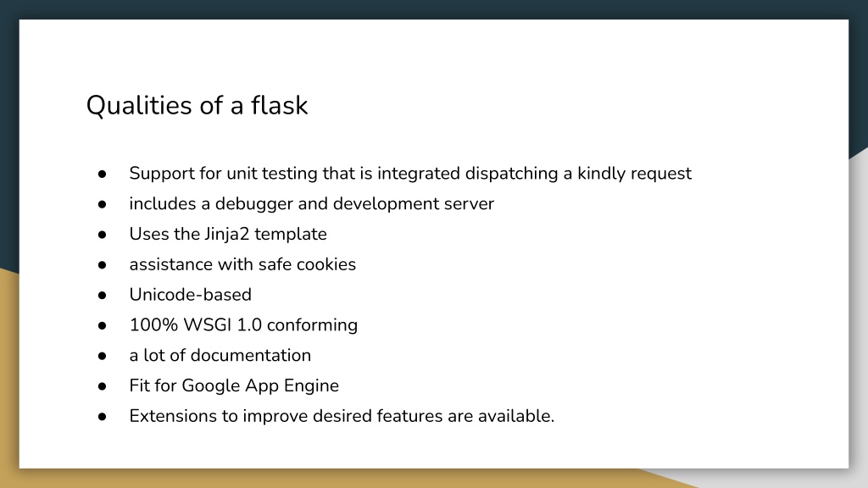Click the 'assistance with safe cookies' line
Image resolution: width=868 pixels, height=488 pixels.
click(x=242, y=264)
